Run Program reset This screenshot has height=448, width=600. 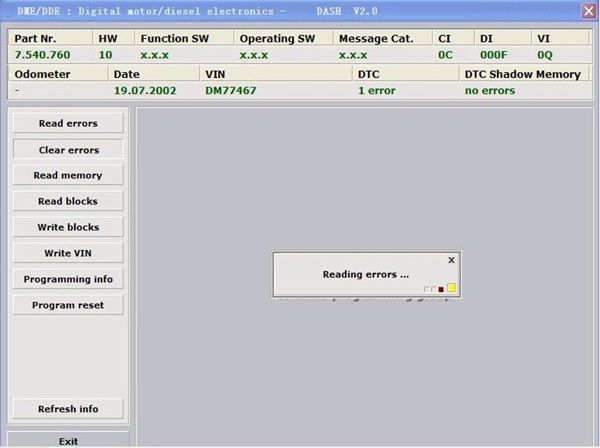tap(68, 305)
